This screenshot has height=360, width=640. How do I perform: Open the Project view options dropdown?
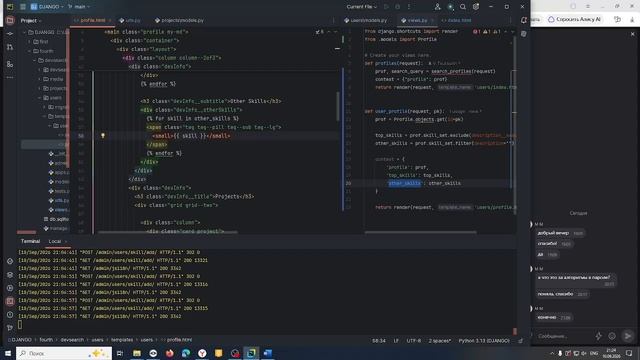click(31, 20)
